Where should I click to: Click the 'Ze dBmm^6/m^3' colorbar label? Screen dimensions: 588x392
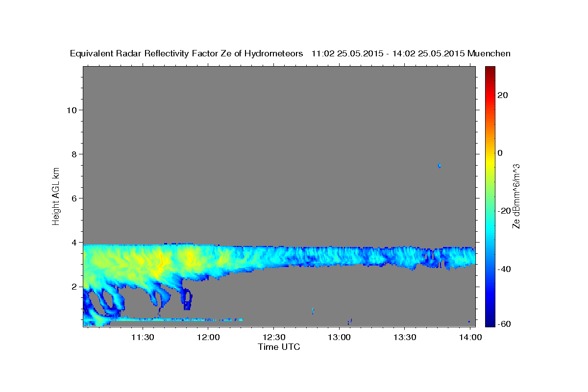pos(516,196)
